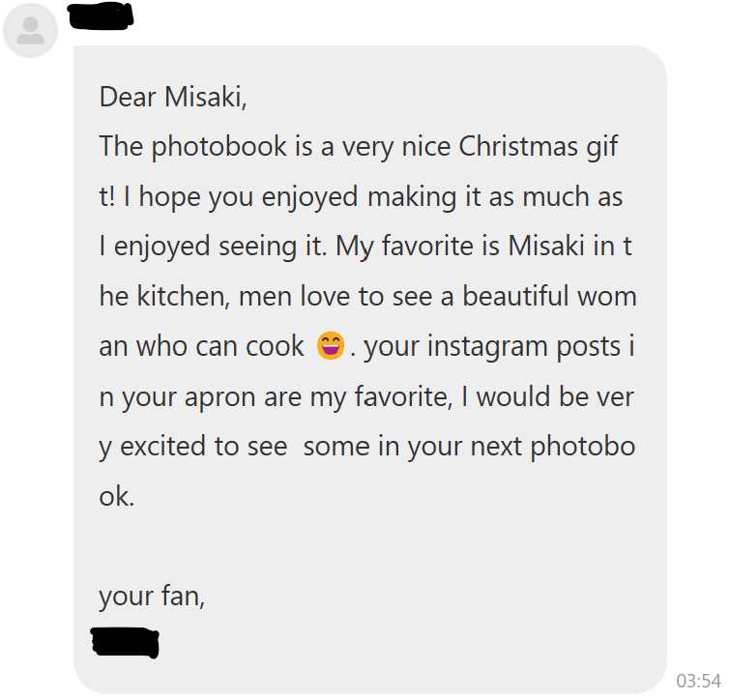
Task: Click the word "Christmas" in the message
Action: tap(517, 146)
